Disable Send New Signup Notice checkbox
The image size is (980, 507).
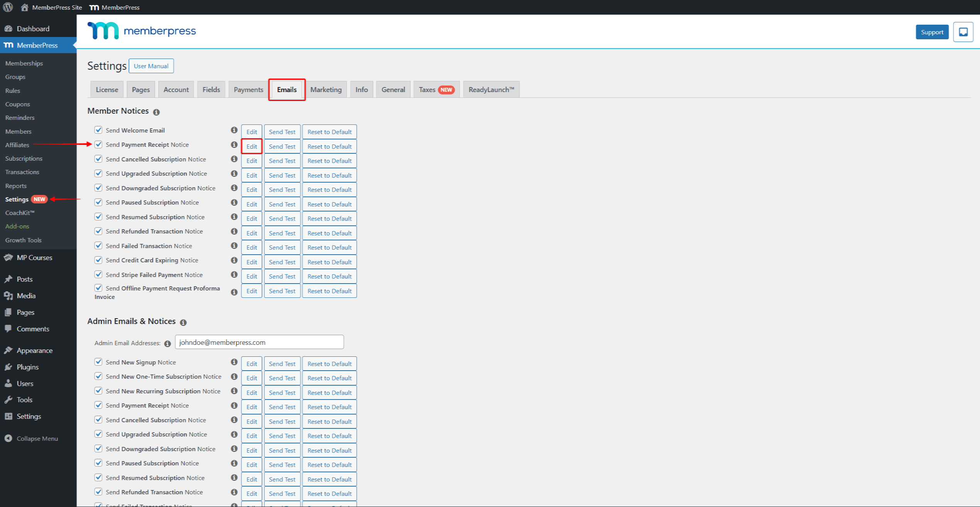(x=98, y=362)
